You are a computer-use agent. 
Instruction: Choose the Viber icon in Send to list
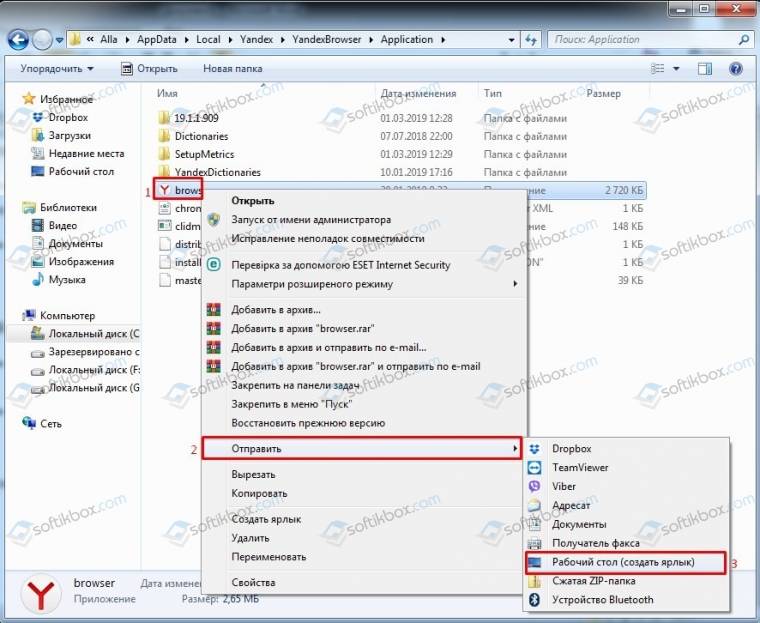pos(535,487)
